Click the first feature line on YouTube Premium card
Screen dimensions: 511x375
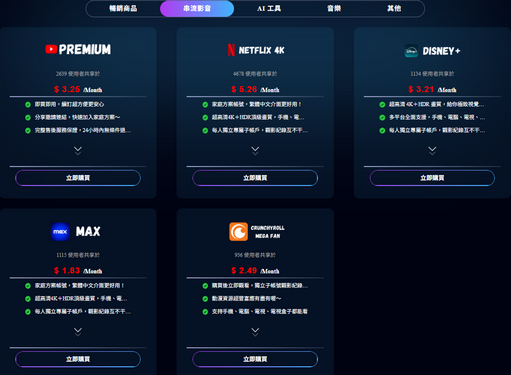point(69,104)
